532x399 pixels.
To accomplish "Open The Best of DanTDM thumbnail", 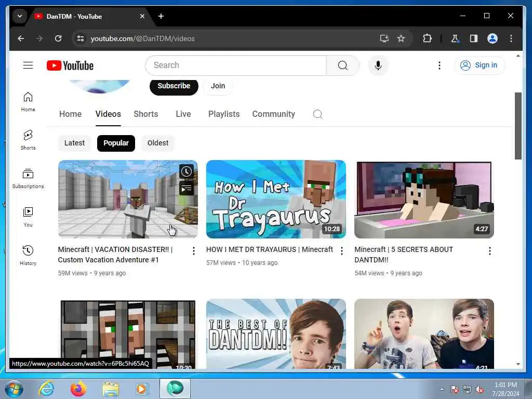I will (x=276, y=334).
